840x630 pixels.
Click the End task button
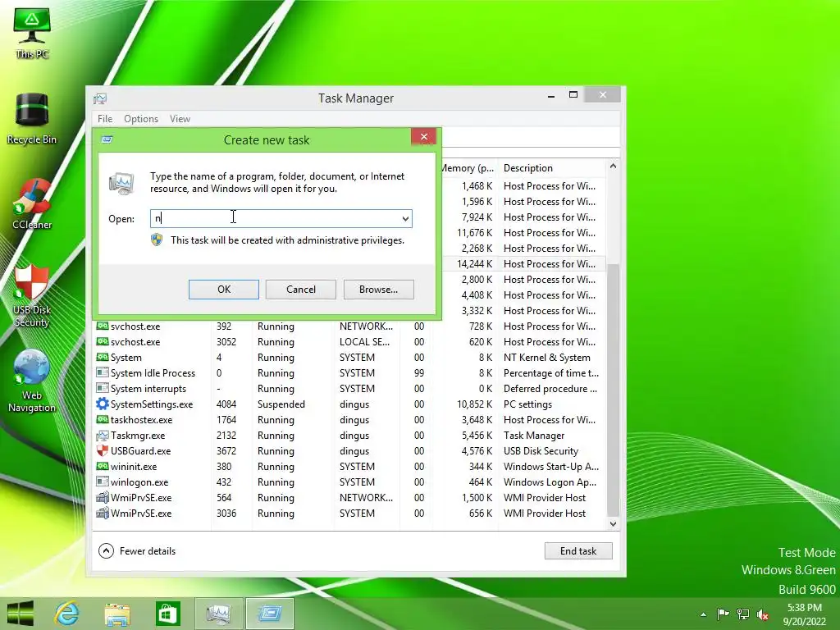coord(578,551)
